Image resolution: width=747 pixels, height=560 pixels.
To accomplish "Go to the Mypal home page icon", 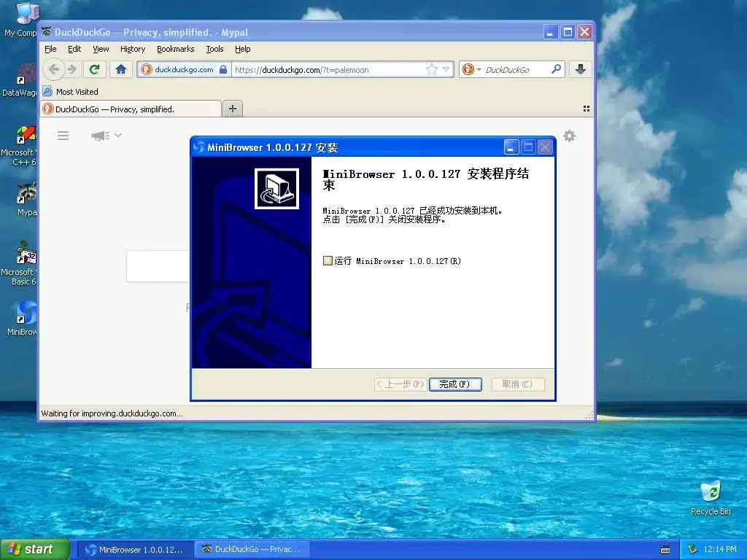I will (x=121, y=69).
